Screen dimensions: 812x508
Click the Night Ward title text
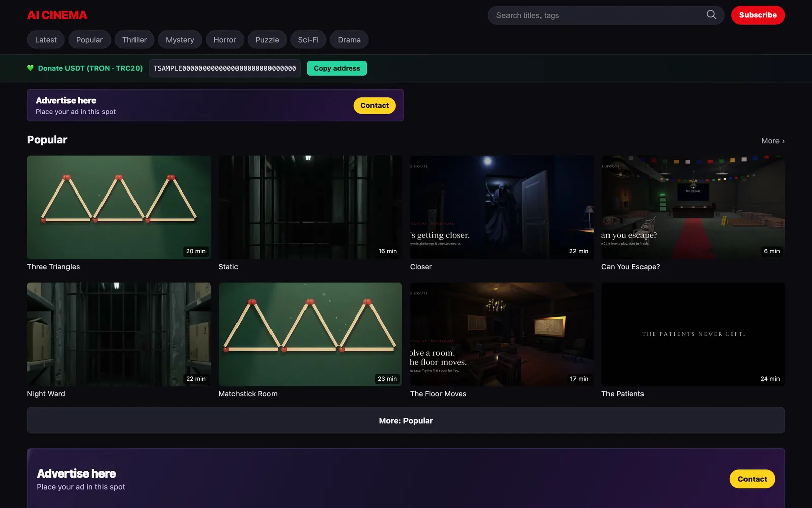point(46,394)
